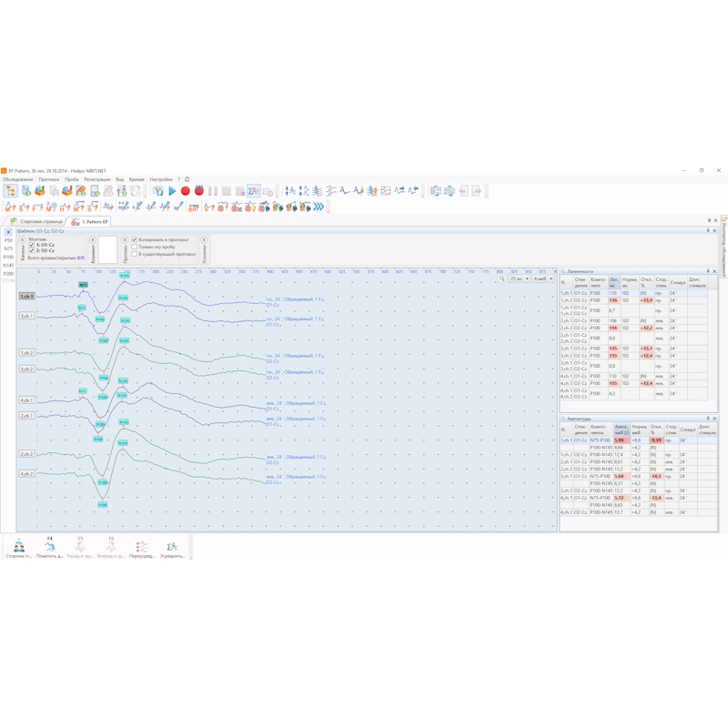
Task: Toggle the 1: O1-Cz montage checkbox
Action: pyautogui.click(x=32, y=245)
